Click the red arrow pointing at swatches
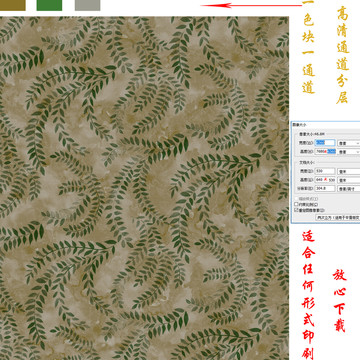The height and width of the screenshot is (360, 360). point(252,5)
